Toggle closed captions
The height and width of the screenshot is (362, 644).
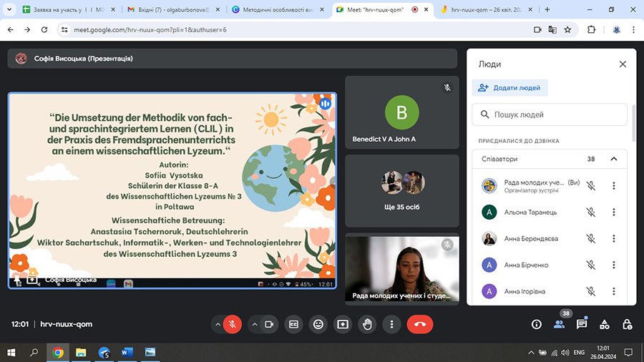[x=293, y=324]
